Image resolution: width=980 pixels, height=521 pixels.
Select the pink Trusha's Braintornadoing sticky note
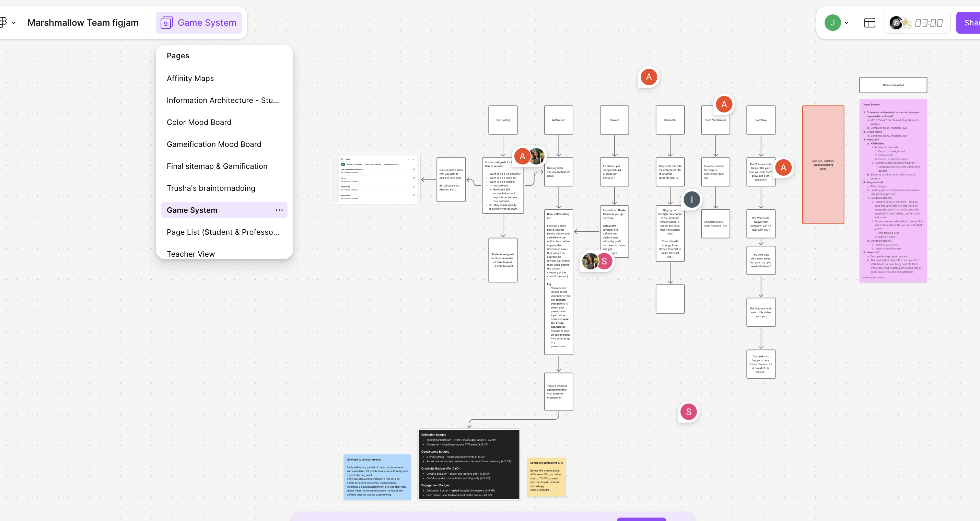pos(823,165)
